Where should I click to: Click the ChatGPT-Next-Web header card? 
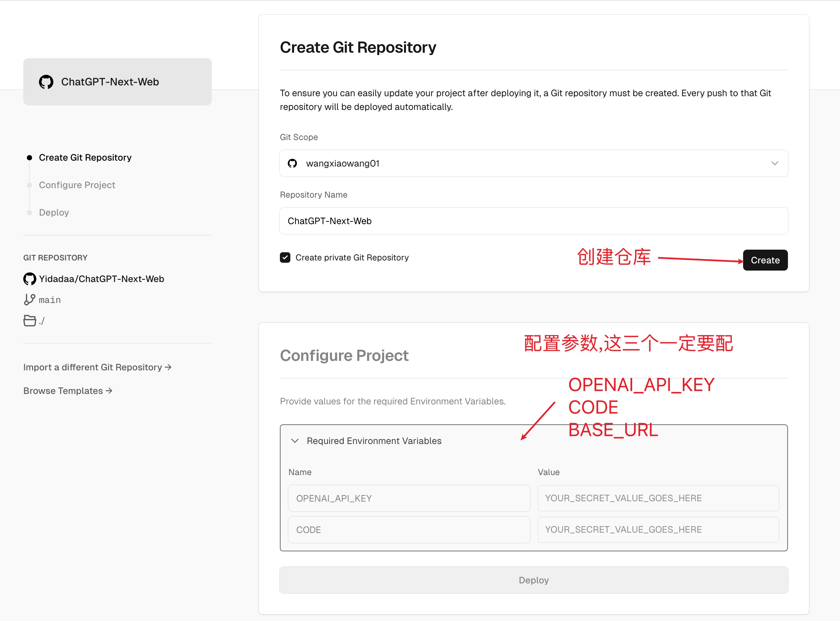(117, 82)
